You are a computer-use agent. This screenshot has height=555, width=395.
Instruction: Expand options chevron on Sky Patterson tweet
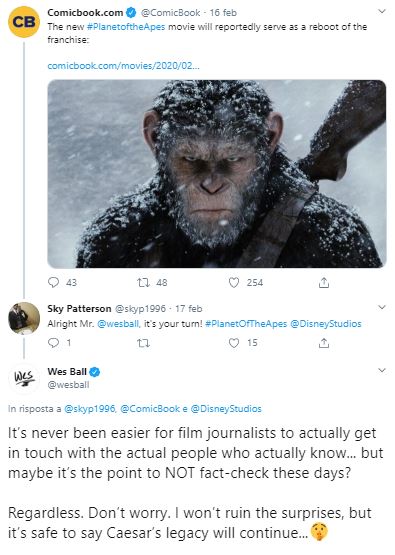pos(382,307)
